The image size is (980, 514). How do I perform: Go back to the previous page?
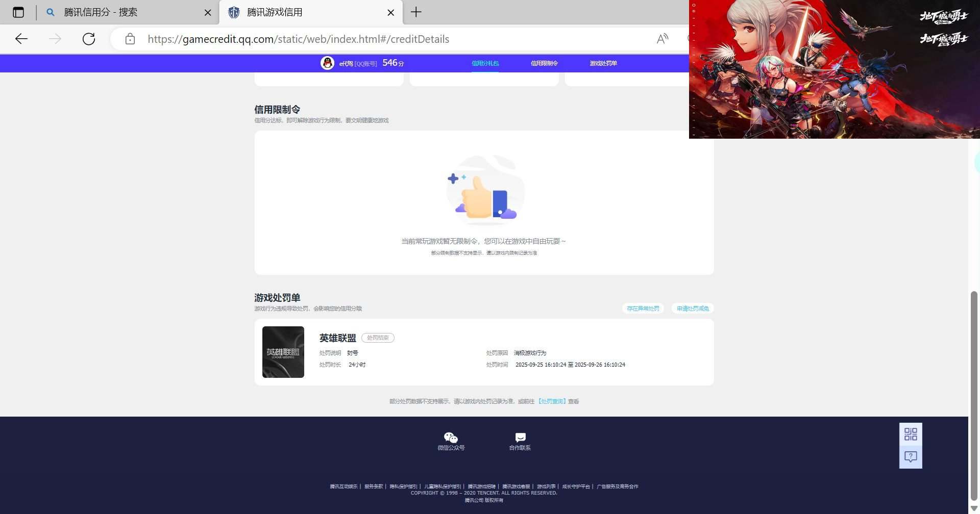point(21,39)
